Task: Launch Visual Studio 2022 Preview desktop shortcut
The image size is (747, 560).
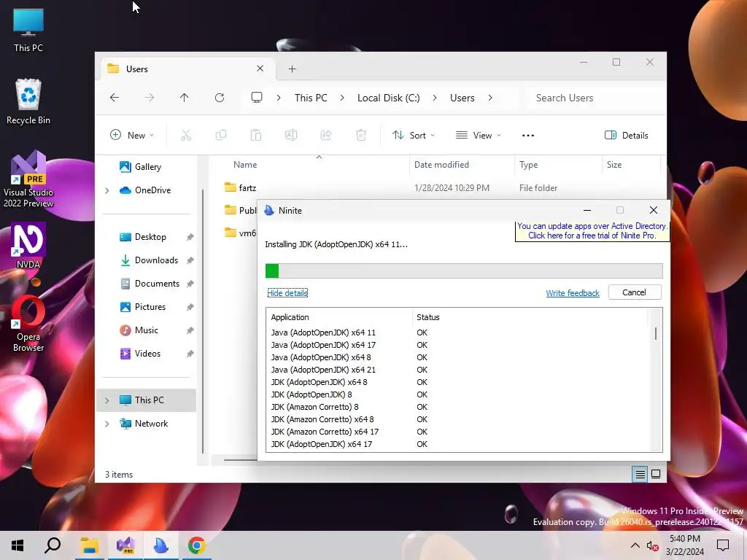Action: [28, 179]
